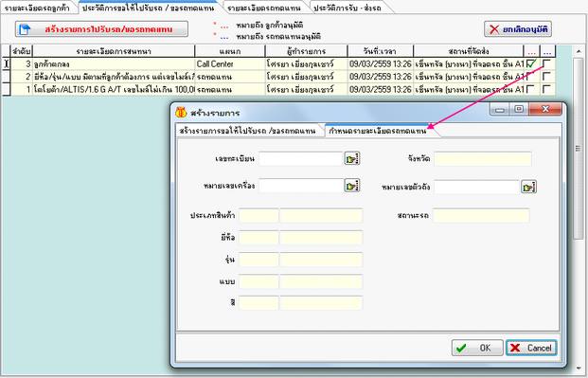Viewport: 588px width, 378px height.
Task: Click the ลำดับ column header
Action: (x=22, y=51)
